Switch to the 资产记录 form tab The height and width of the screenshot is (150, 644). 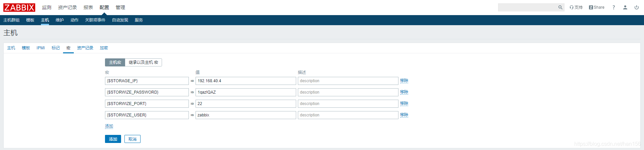pos(85,48)
